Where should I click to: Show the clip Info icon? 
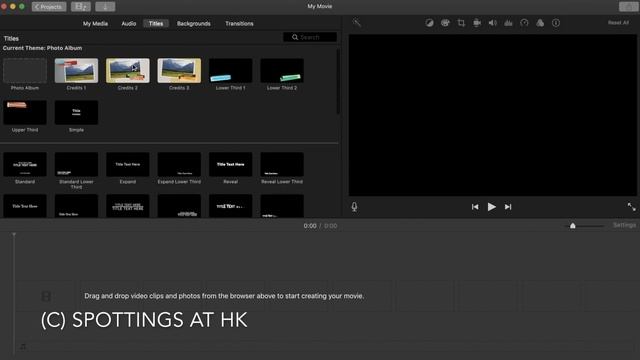point(556,23)
